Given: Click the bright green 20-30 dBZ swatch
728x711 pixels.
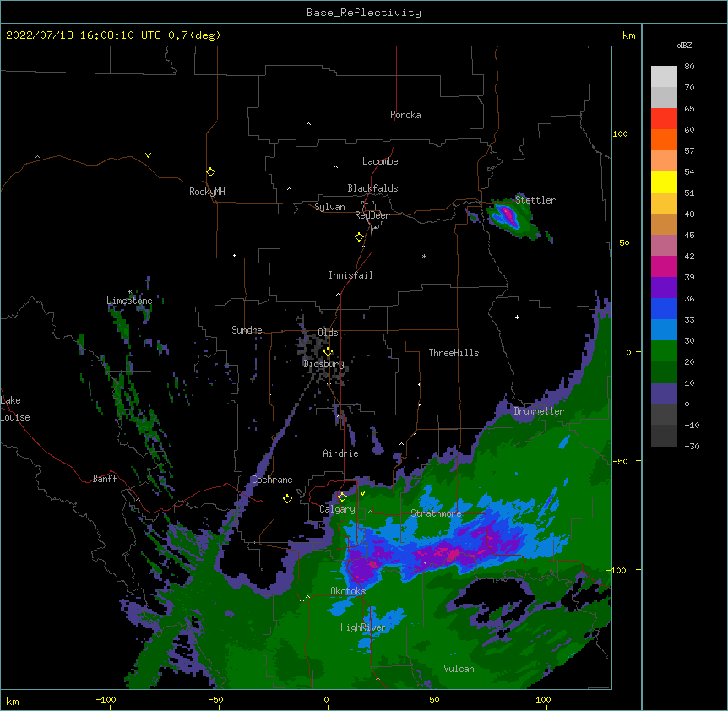Looking at the screenshot, I should [x=664, y=351].
